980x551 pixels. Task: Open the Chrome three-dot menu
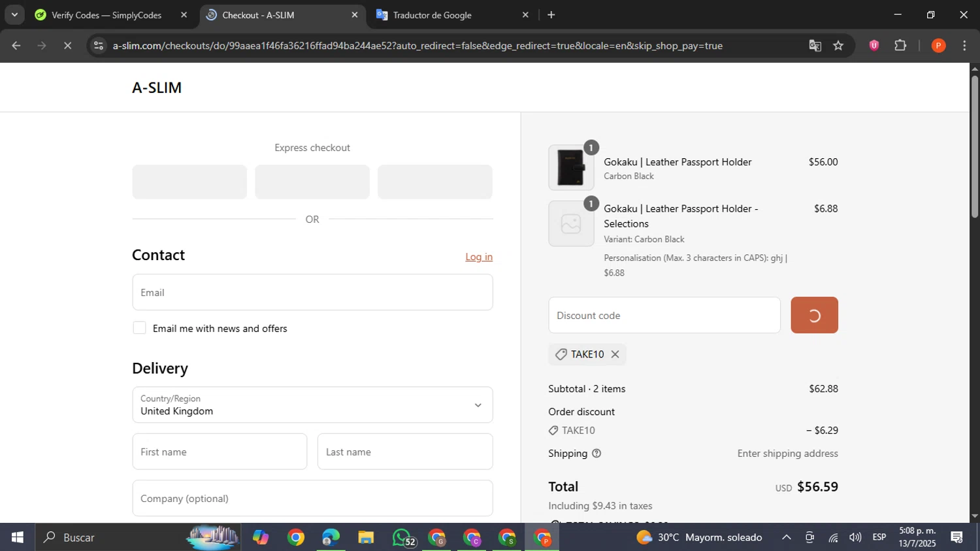964,46
